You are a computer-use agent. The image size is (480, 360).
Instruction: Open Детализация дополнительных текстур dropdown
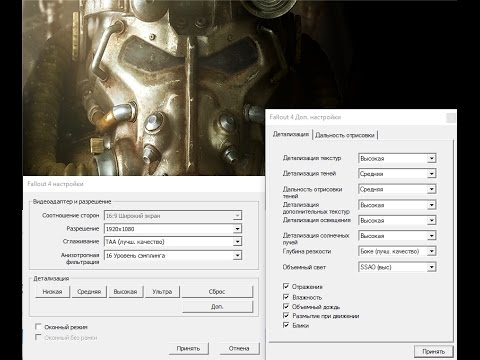click(397, 205)
